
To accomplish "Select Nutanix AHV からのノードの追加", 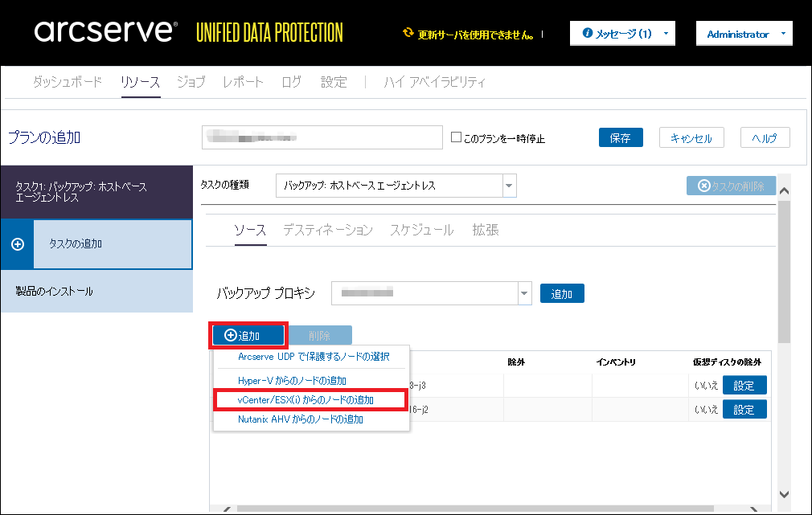I will click(x=301, y=419).
